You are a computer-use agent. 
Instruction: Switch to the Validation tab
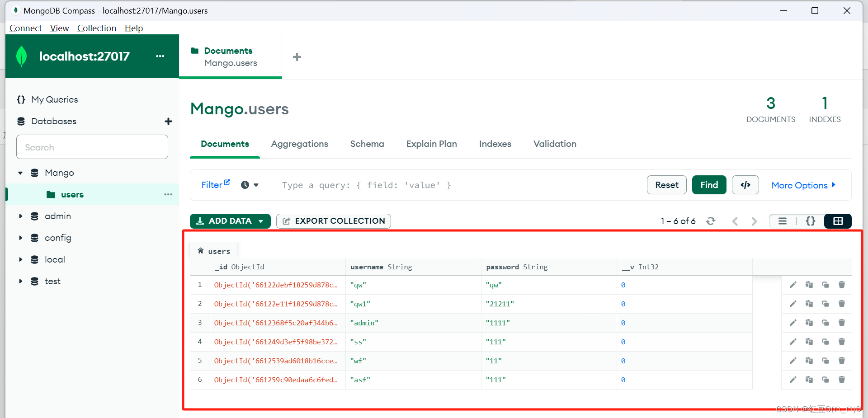(x=555, y=144)
